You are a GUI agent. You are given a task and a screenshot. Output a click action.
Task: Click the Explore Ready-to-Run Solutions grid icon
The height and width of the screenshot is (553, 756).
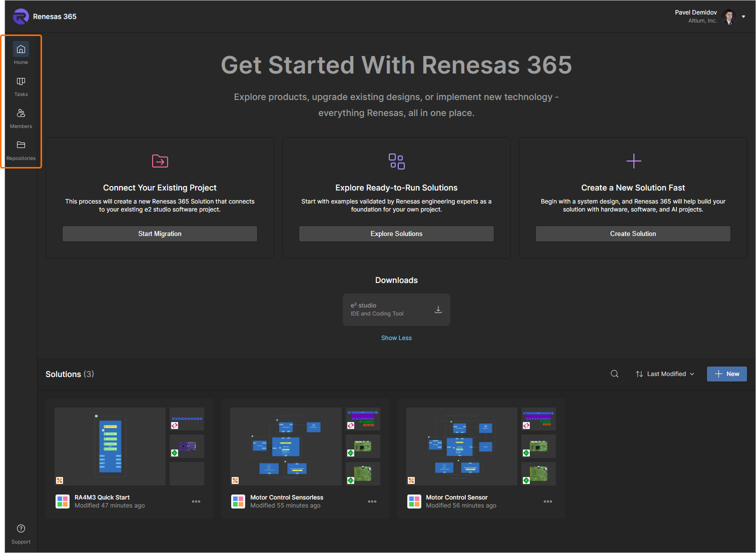point(397,161)
